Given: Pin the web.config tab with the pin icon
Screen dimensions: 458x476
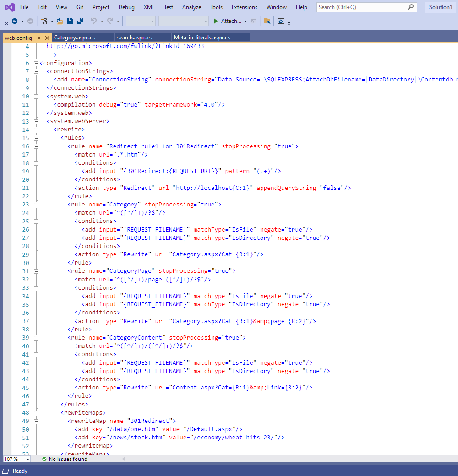Looking at the screenshot, I should tap(38, 38).
